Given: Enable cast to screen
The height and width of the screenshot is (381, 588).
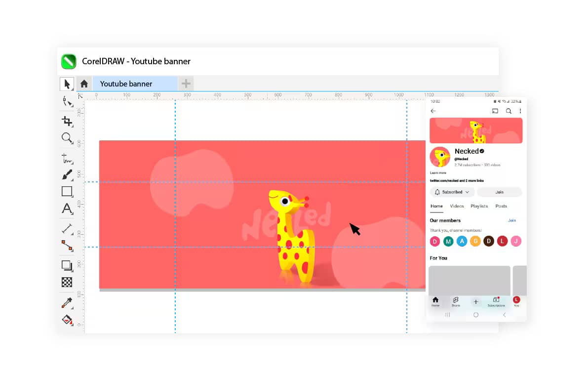Looking at the screenshot, I should [495, 111].
